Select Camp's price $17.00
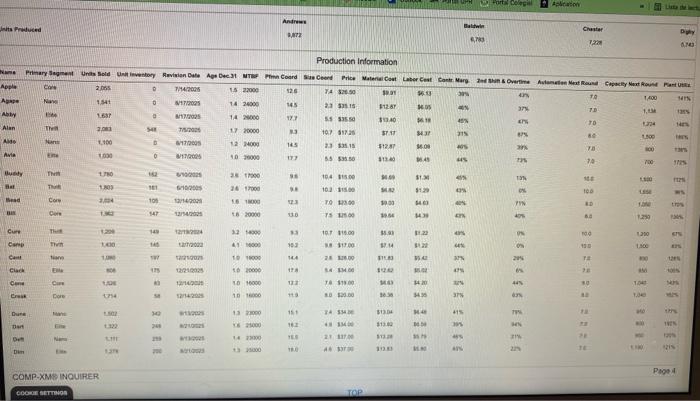The height and width of the screenshot is (401, 700). [x=346, y=246]
